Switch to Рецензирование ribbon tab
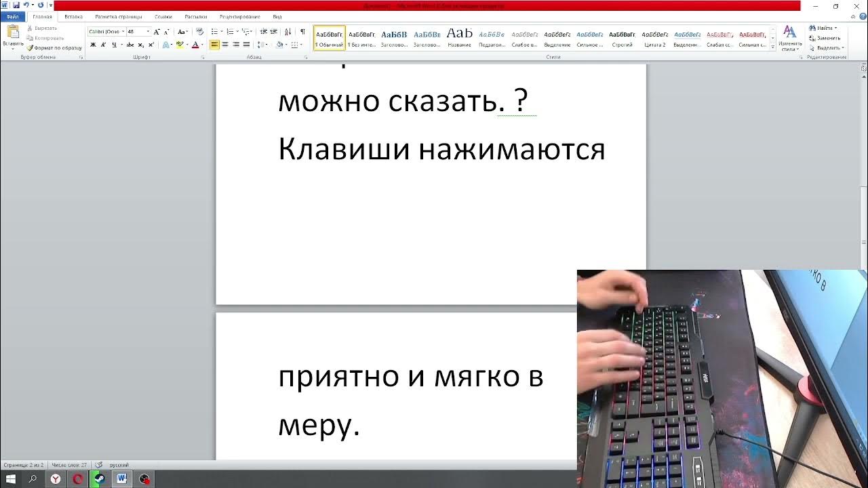 [x=240, y=16]
